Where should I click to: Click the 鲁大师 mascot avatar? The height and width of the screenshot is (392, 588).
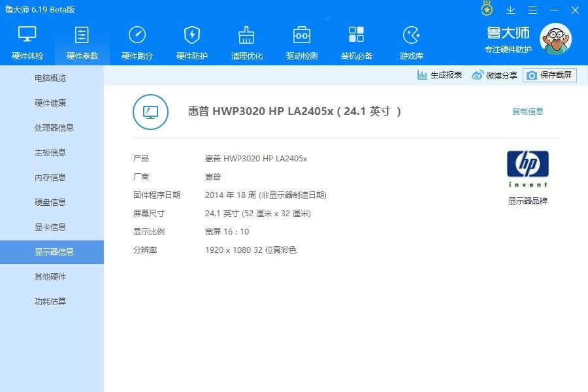click(x=555, y=39)
